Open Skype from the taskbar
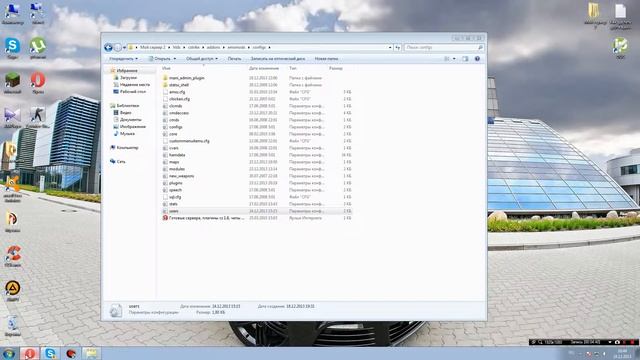Viewport: 640px width, 360px height. coord(50,353)
